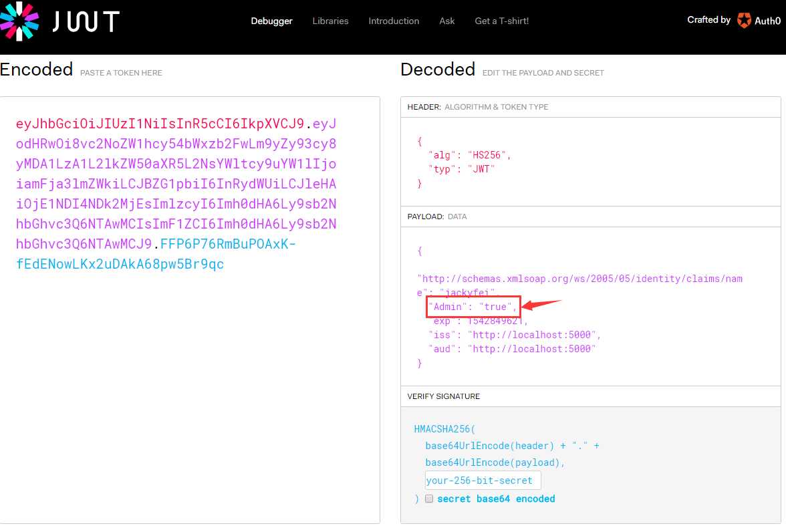Screen dimensions: 786x532
Task: Click the "aud": "http://localhost:5000" line
Action: pos(512,348)
